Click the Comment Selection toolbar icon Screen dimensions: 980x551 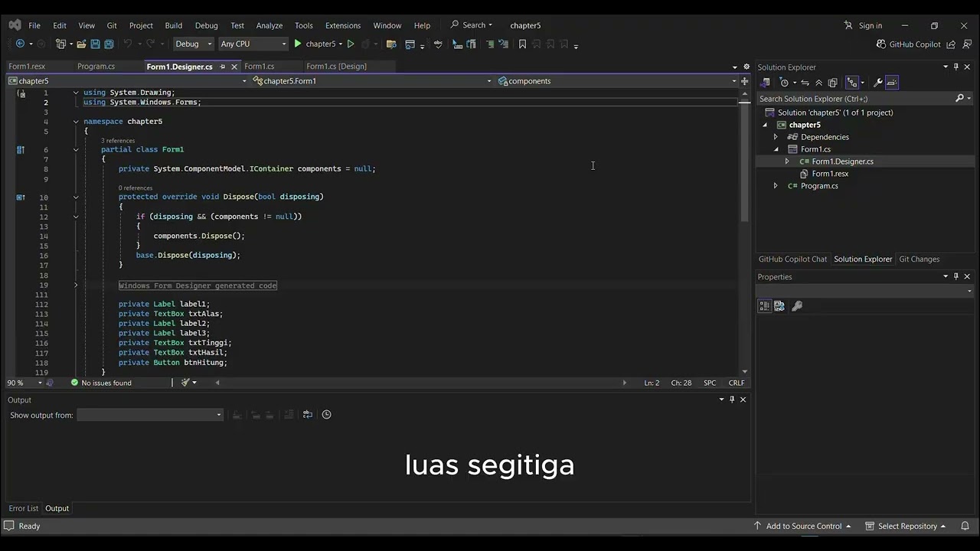pyautogui.click(x=490, y=44)
